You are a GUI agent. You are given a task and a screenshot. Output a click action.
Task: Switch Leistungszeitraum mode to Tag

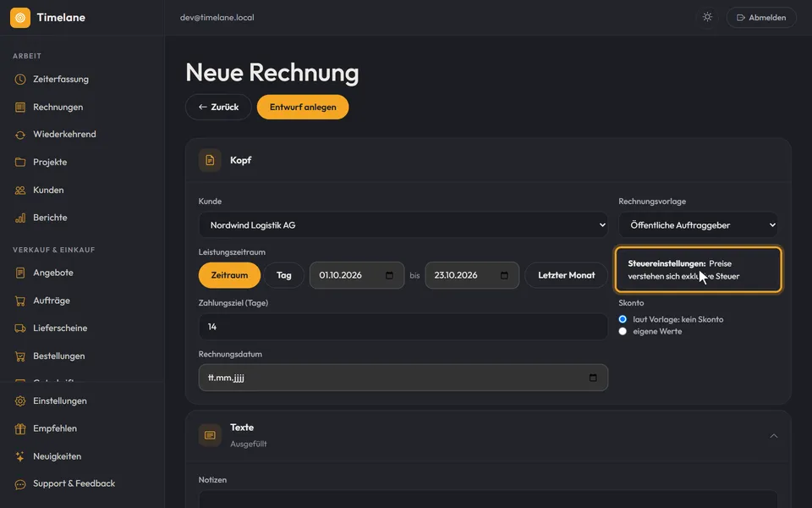point(284,275)
